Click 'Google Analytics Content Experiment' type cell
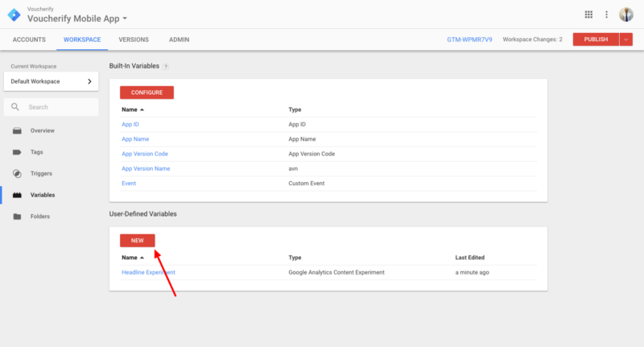Viewport: 644px width, 347px height. click(336, 272)
